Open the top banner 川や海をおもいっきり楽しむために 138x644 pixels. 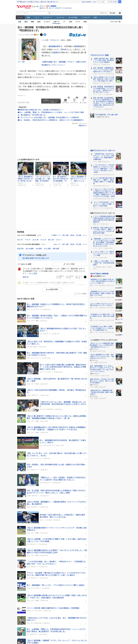pos(38,2)
